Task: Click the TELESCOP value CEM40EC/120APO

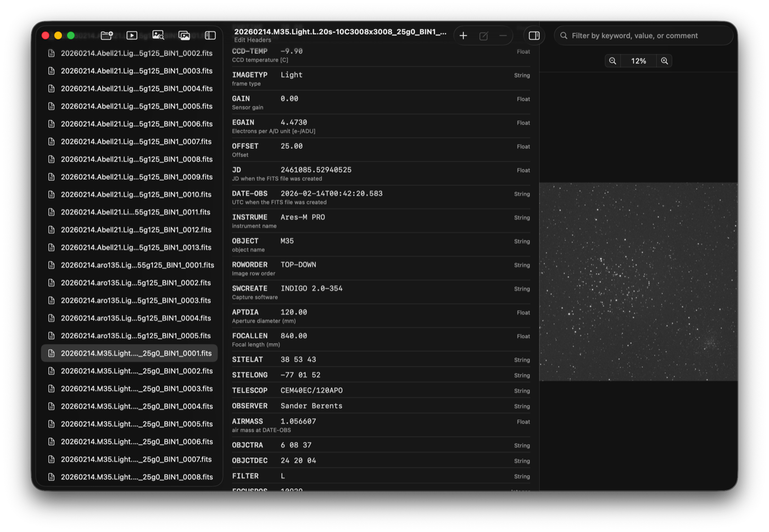Action: click(x=311, y=390)
